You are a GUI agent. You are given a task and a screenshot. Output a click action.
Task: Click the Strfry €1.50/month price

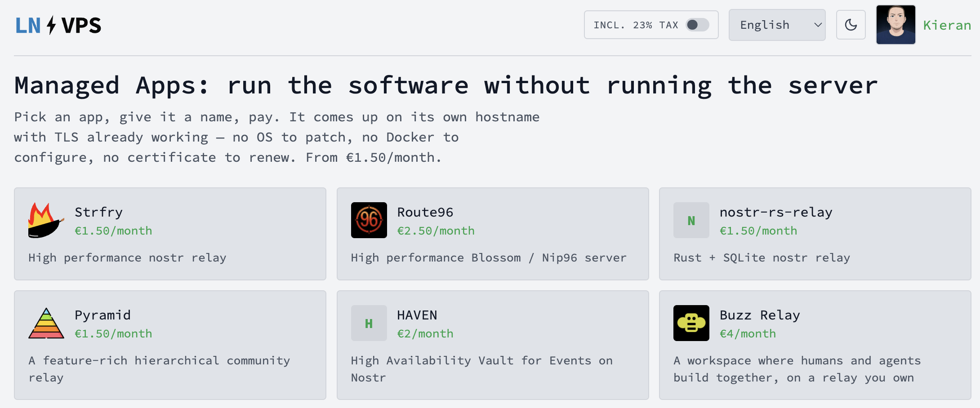point(113,231)
